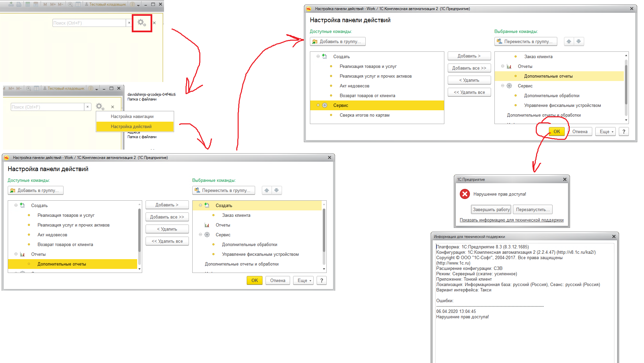The image size is (644, 363).
Task: Close search panel X in the second window
Action: click(x=113, y=107)
